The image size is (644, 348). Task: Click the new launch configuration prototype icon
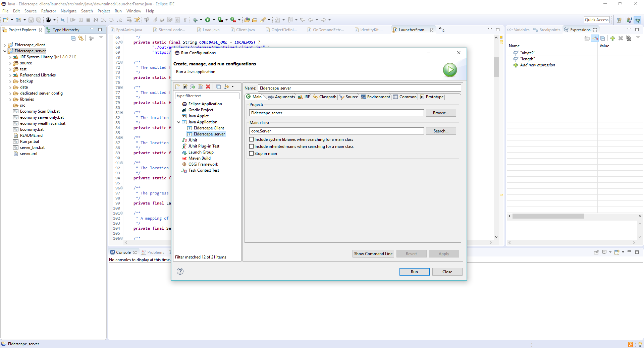[185, 87]
